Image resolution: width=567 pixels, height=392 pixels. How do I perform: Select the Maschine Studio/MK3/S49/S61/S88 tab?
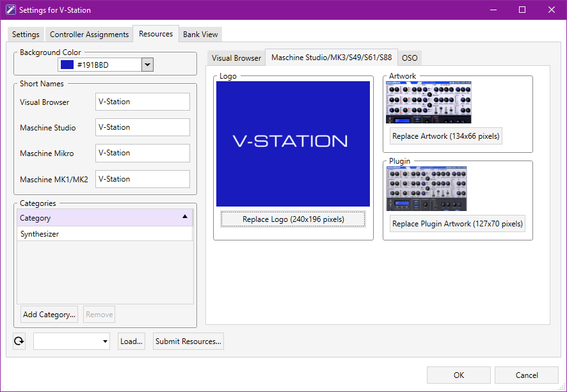pyautogui.click(x=331, y=58)
